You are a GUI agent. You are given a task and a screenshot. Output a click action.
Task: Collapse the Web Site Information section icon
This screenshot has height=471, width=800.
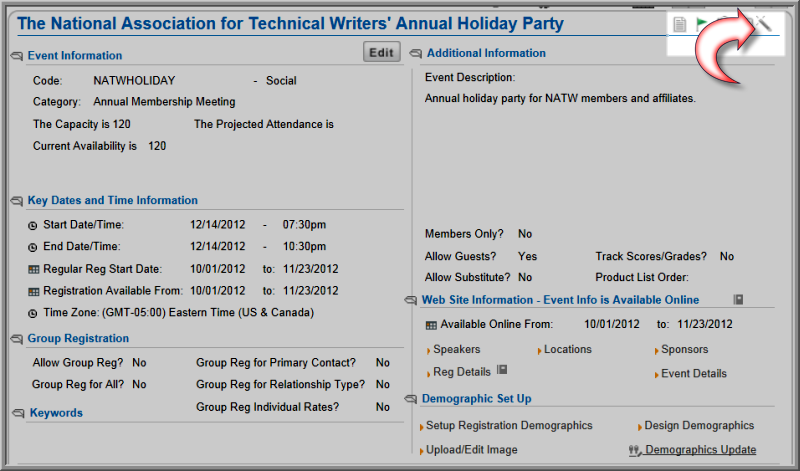point(411,300)
